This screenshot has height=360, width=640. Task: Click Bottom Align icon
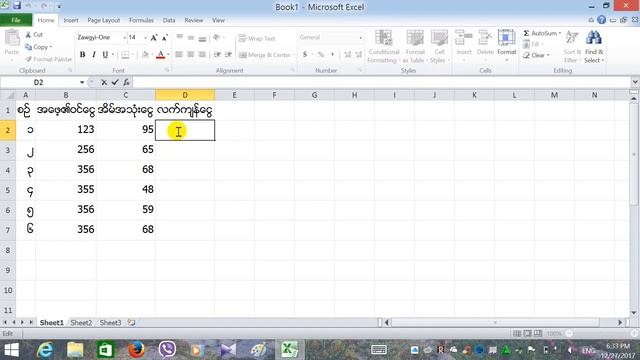[202, 38]
